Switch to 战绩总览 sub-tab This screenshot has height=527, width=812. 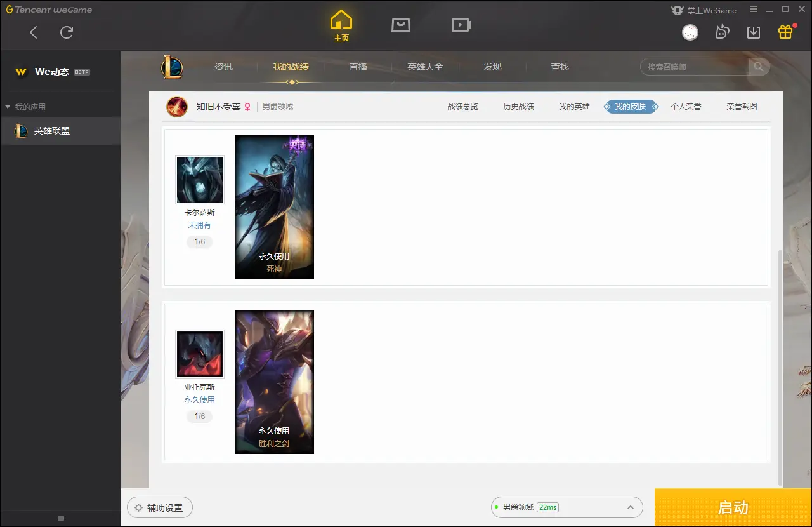(462, 107)
